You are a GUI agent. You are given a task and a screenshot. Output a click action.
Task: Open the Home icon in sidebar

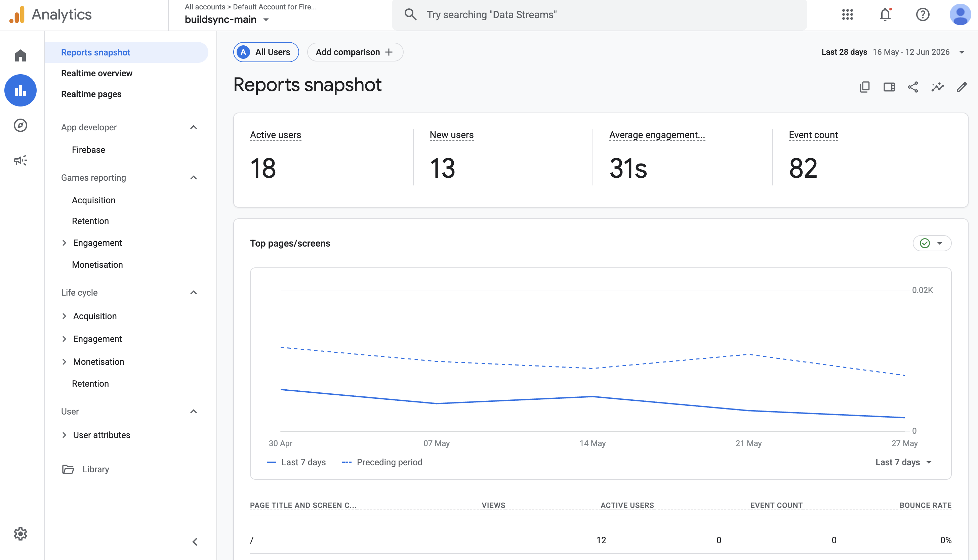click(x=21, y=55)
